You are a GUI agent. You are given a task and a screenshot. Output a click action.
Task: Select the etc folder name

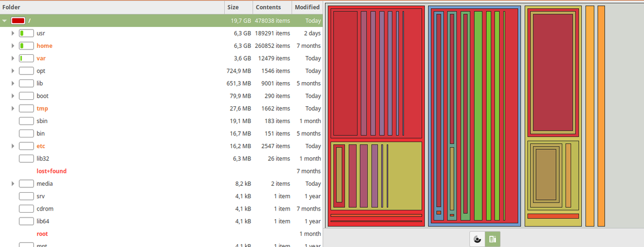pyautogui.click(x=41, y=146)
